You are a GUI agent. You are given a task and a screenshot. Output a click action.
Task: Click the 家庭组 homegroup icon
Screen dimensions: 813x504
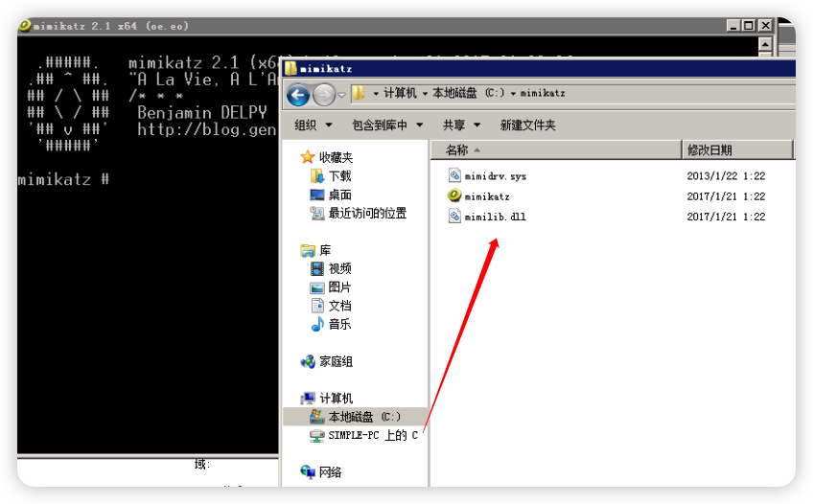(x=308, y=361)
